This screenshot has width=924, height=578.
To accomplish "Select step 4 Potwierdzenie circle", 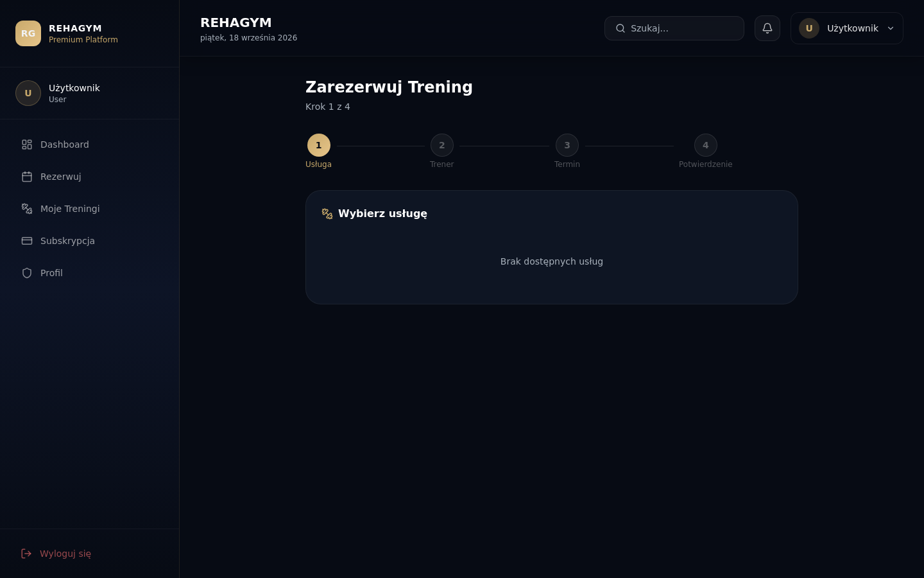I will tap(706, 145).
